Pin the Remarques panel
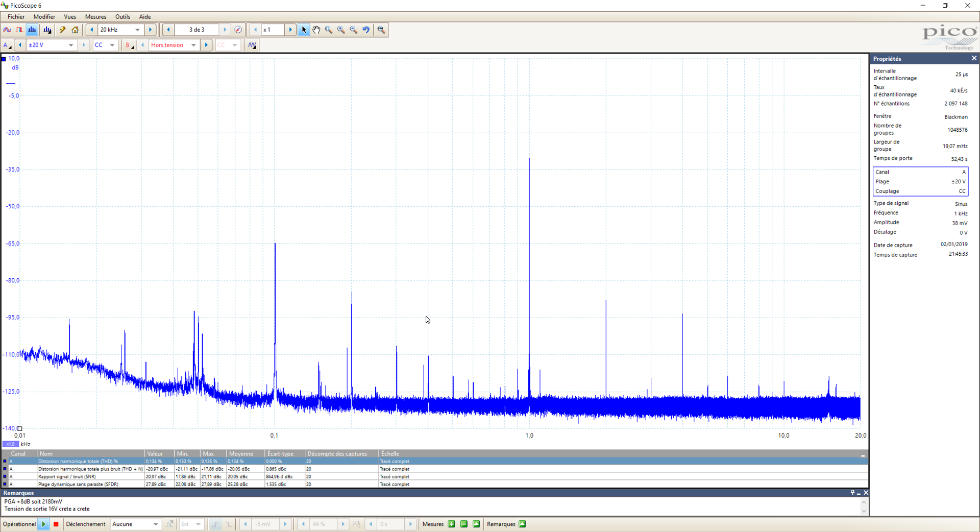The width and height of the screenshot is (980, 532). (852, 493)
